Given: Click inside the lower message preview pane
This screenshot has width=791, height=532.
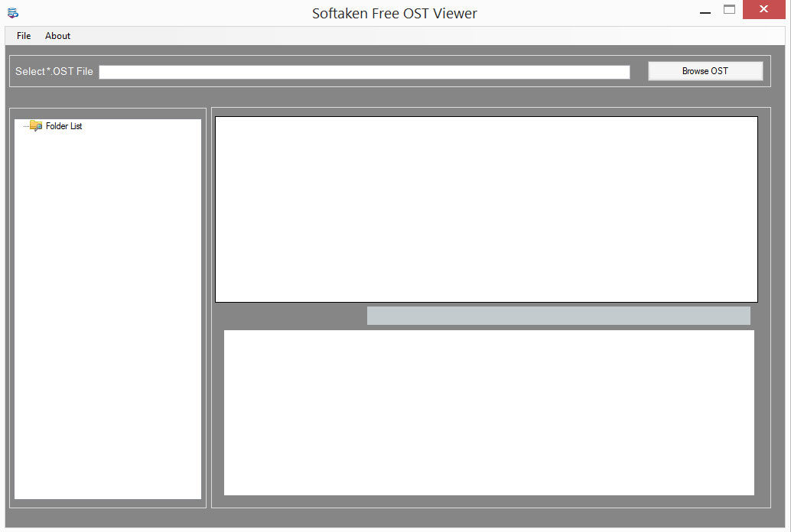Looking at the screenshot, I should pos(489,413).
